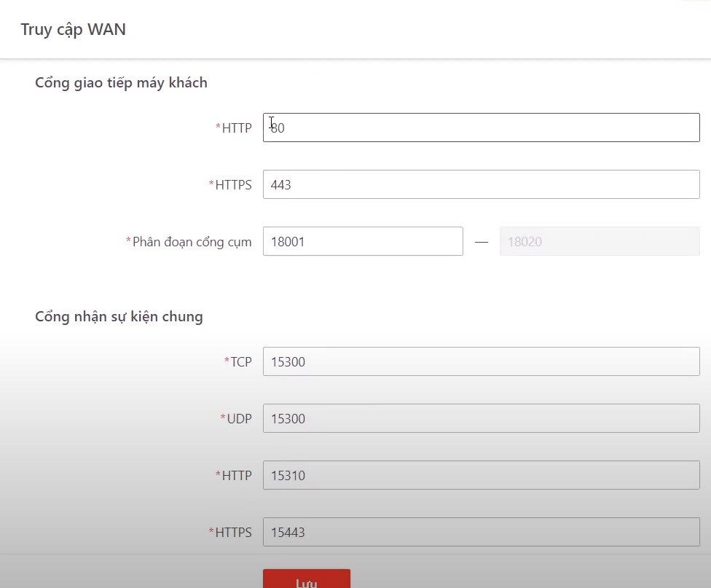711x588 pixels.
Task: Click the "Phân đoạn cổng cụm" label
Action: [x=192, y=242]
